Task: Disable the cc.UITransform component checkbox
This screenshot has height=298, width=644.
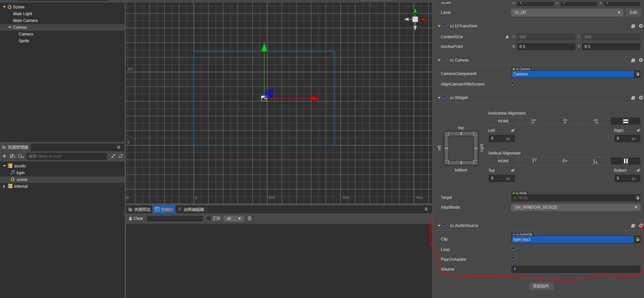Action: coord(445,26)
